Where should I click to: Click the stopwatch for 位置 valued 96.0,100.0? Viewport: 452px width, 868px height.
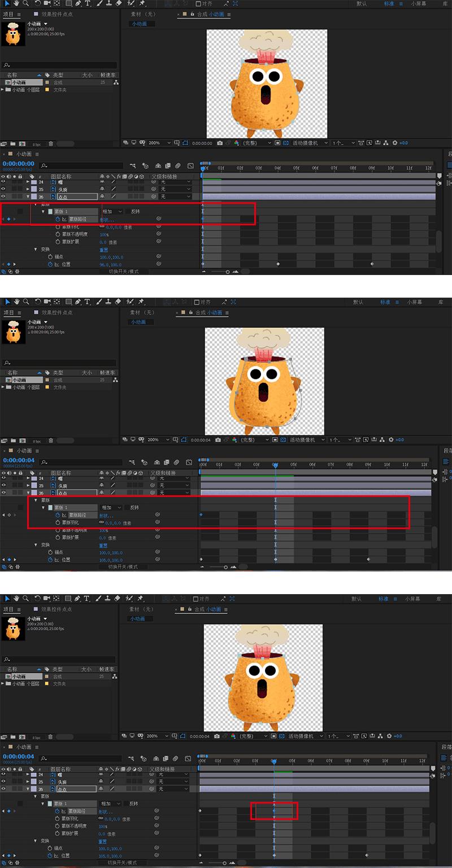50,264
